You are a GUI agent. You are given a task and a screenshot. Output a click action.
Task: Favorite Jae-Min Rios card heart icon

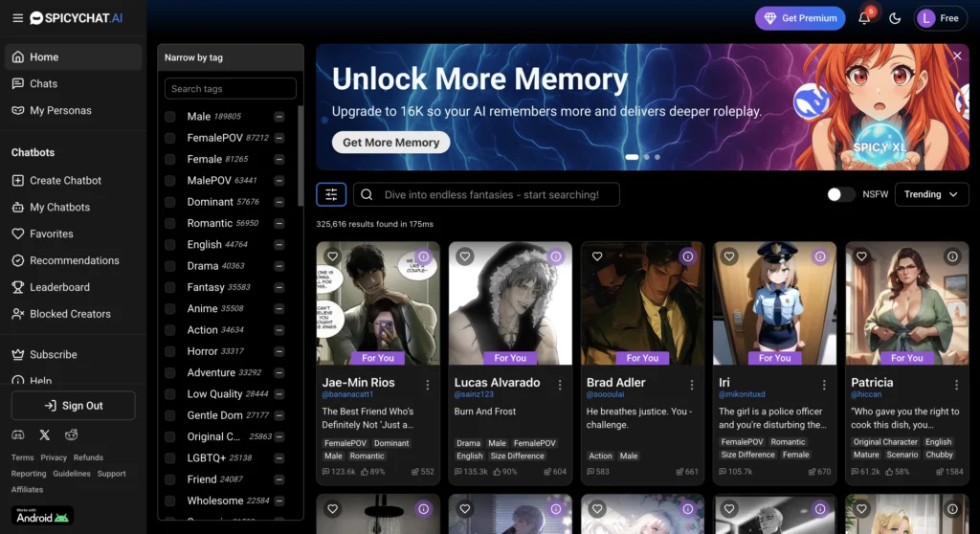point(332,256)
